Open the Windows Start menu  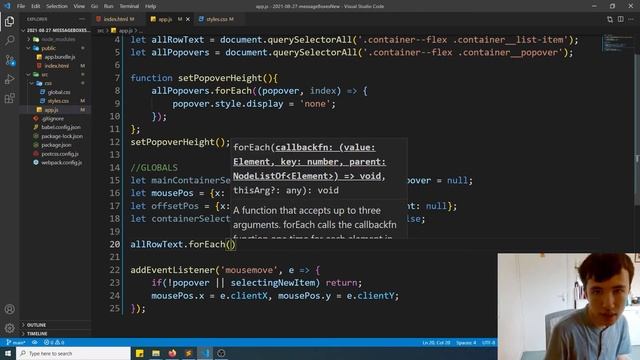8,353
